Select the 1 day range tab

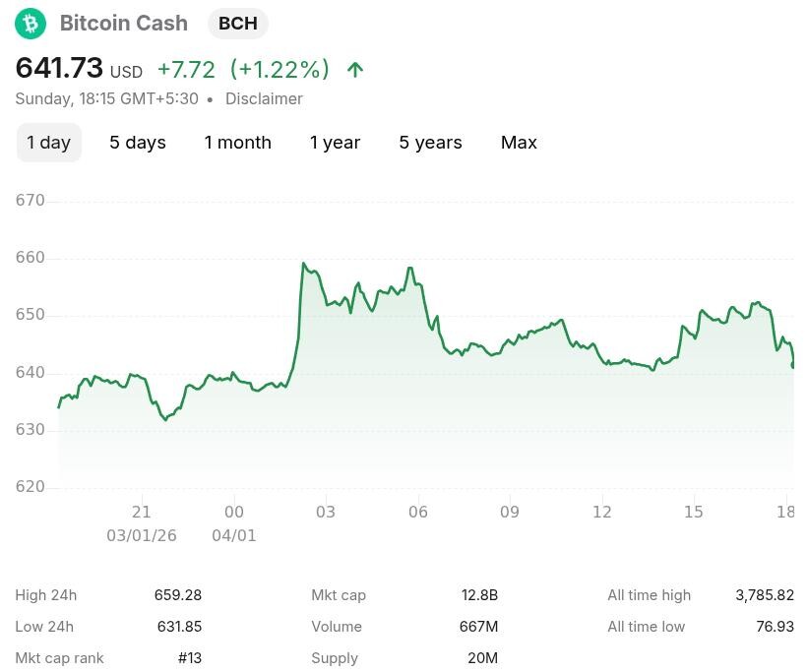tap(49, 143)
